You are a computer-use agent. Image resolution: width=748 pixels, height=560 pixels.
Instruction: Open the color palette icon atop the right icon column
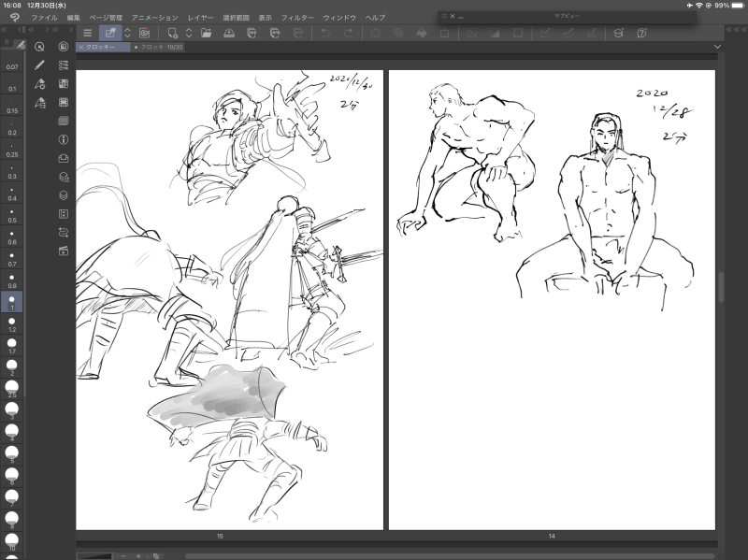(64, 46)
